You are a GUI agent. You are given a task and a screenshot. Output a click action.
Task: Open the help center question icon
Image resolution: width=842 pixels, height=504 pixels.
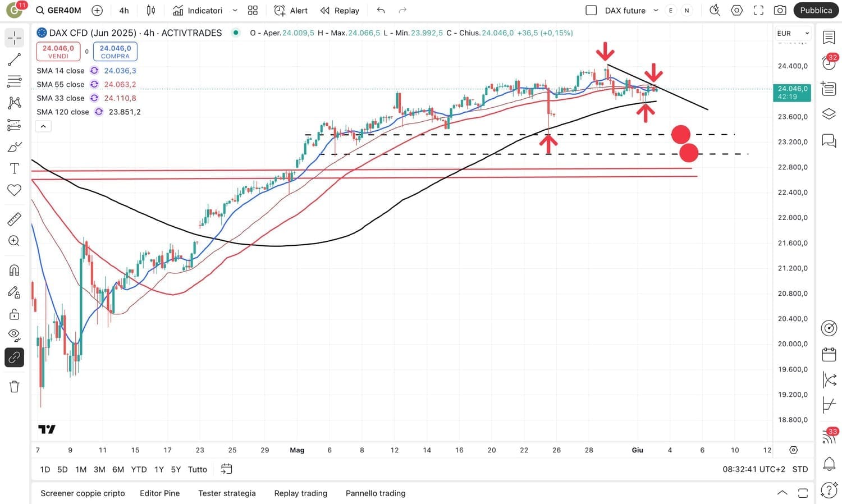tap(829, 490)
